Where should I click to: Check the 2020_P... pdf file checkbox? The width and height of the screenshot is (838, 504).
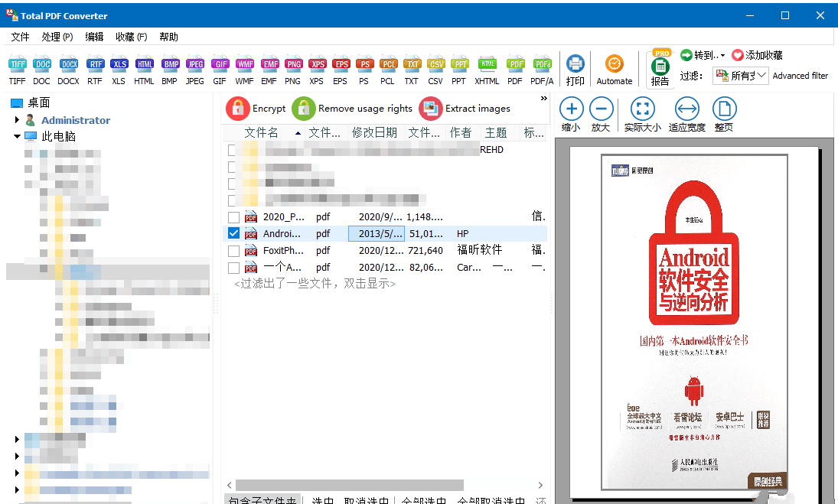(233, 217)
